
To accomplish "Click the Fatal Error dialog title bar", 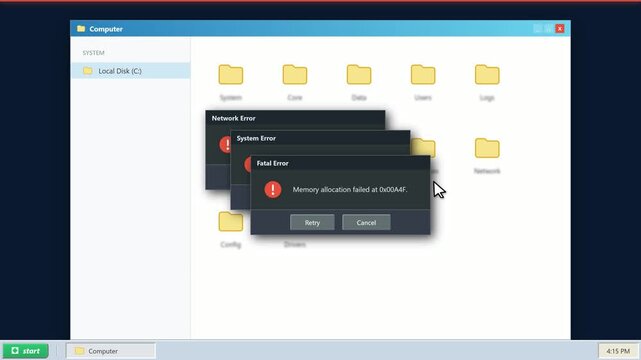I will [340, 163].
